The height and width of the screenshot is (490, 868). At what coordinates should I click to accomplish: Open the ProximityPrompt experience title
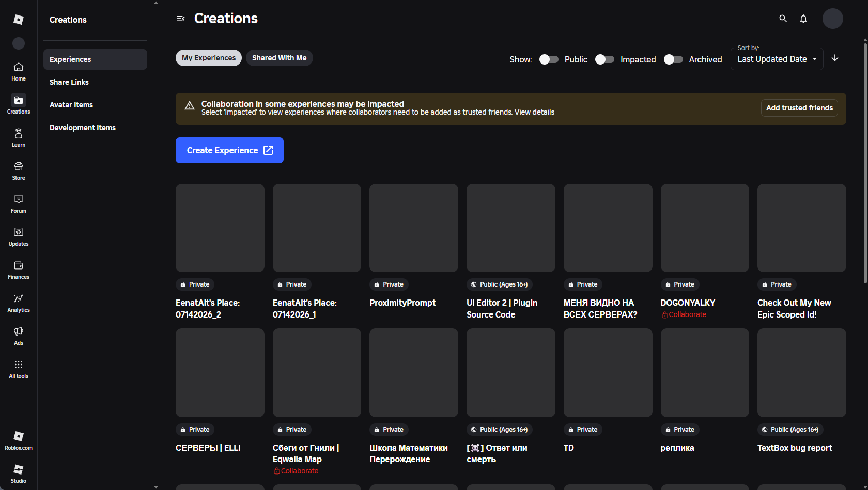coord(402,303)
